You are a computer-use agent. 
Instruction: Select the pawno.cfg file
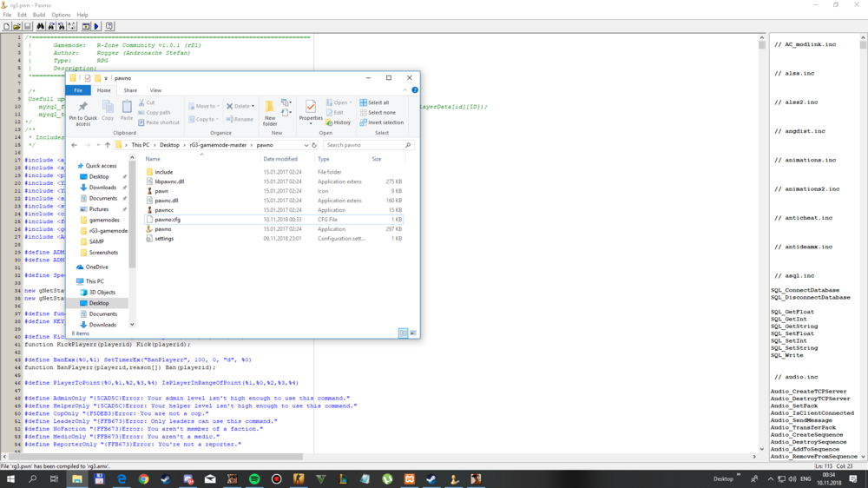(x=273, y=220)
